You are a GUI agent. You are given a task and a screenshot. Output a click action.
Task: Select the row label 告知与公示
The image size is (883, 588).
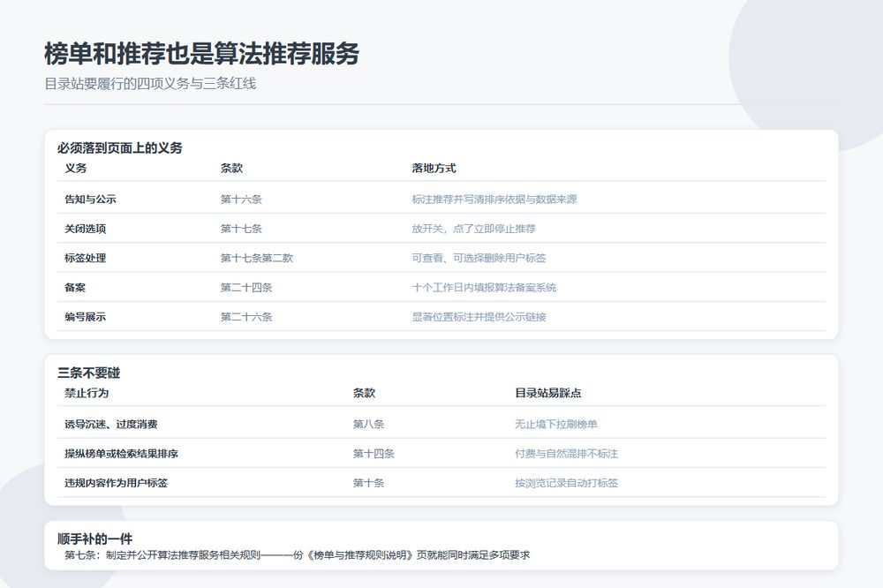[90, 199]
